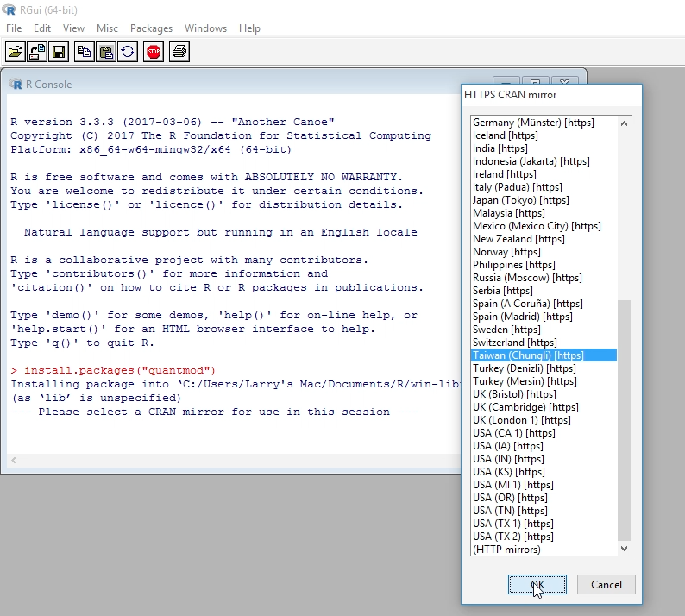Open the Windows menu
This screenshot has width=685, height=616.
point(205,28)
